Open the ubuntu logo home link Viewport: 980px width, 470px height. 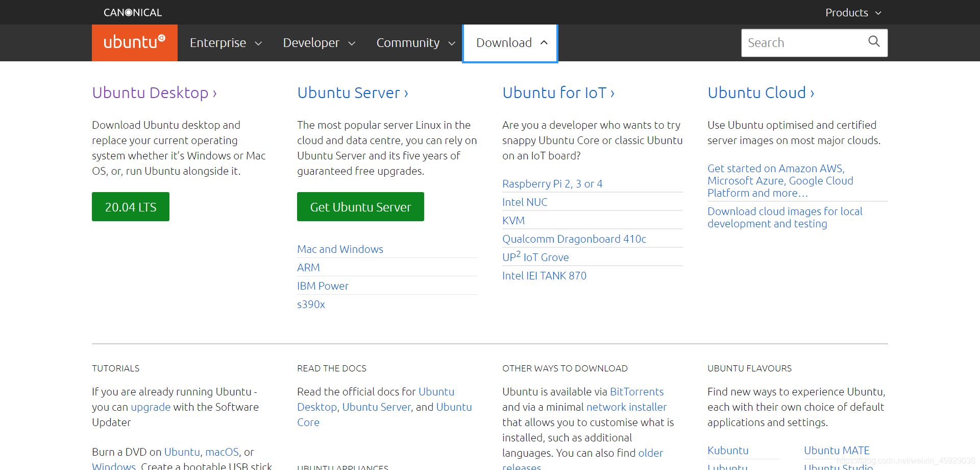[135, 43]
